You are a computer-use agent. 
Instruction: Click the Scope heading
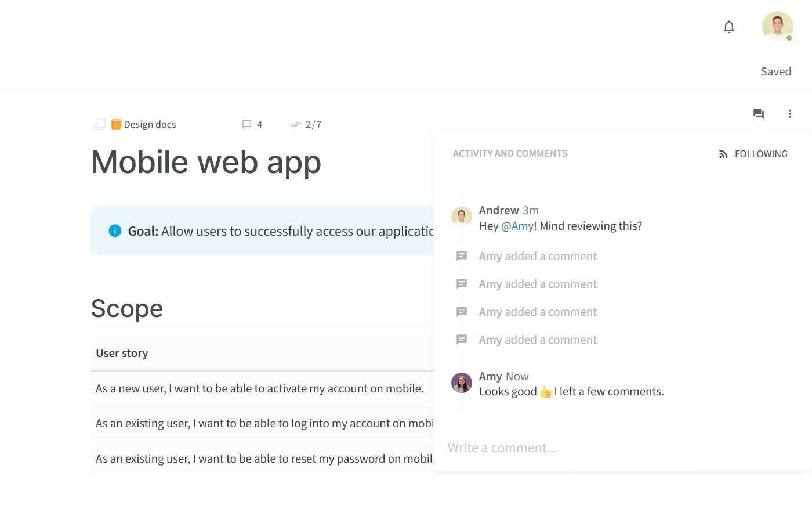tap(127, 308)
